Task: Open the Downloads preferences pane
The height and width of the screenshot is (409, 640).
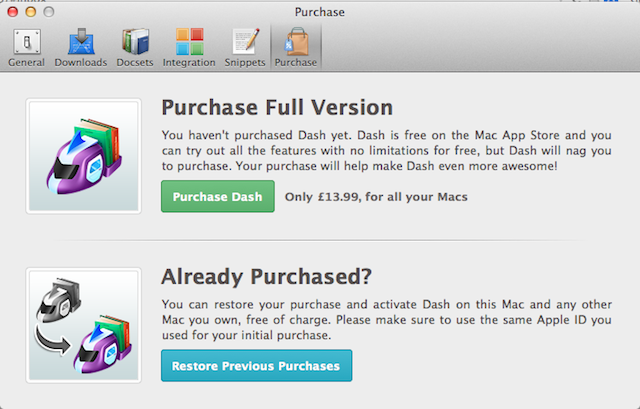Action: pyautogui.click(x=81, y=47)
